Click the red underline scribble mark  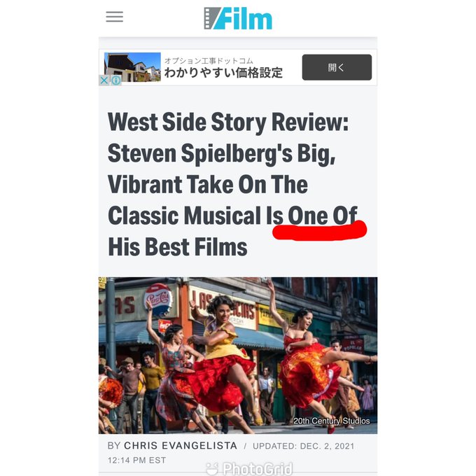pyautogui.click(x=320, y=230)
